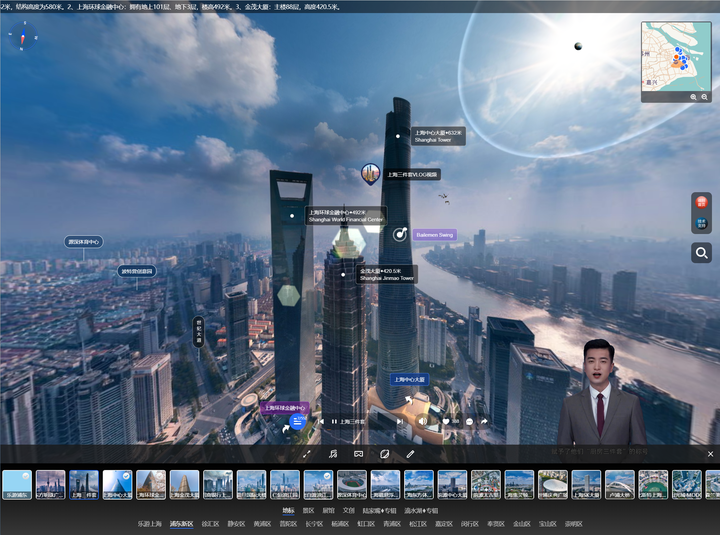Open the Shanghai Tower label
Screen dimensions: 720x535
tap(438, 136)
